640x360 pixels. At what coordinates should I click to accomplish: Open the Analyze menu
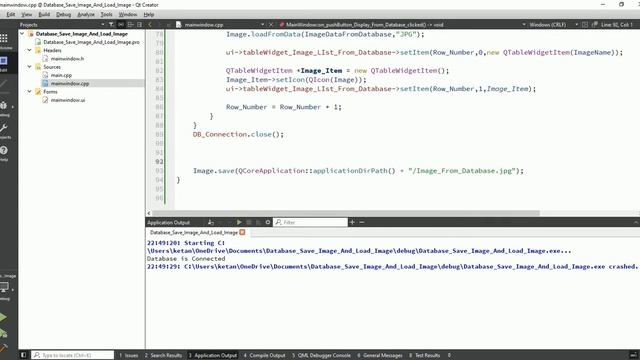tap(86, 14)
